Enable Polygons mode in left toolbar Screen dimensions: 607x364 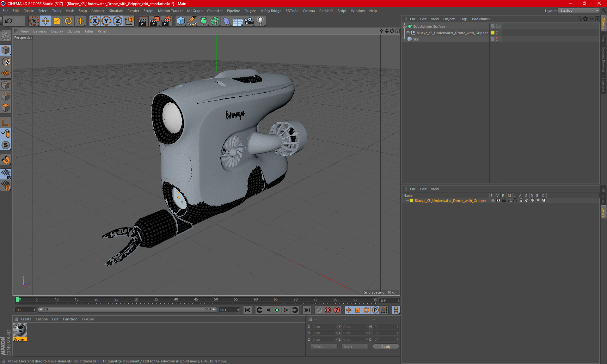(x=6, y=108)
